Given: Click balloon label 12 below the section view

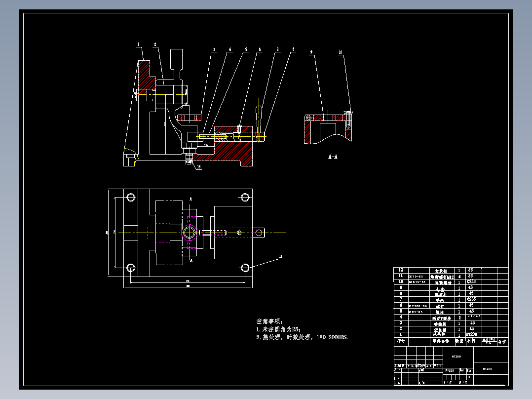Looking at the screenshot, I should click(x=199, y=167).
